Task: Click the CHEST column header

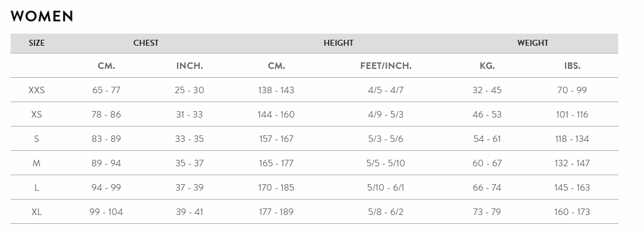Action: (146, 43)
